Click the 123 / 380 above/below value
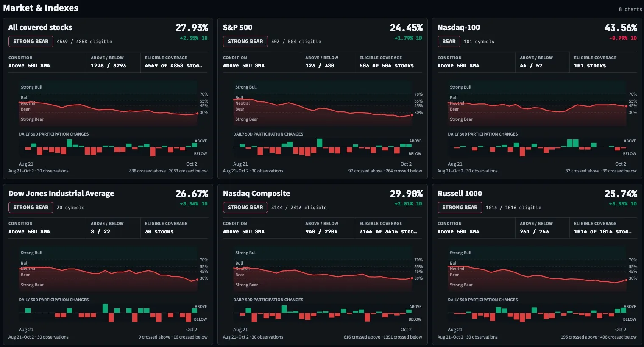This screenshot has width=644, height=347. point(320,66)
